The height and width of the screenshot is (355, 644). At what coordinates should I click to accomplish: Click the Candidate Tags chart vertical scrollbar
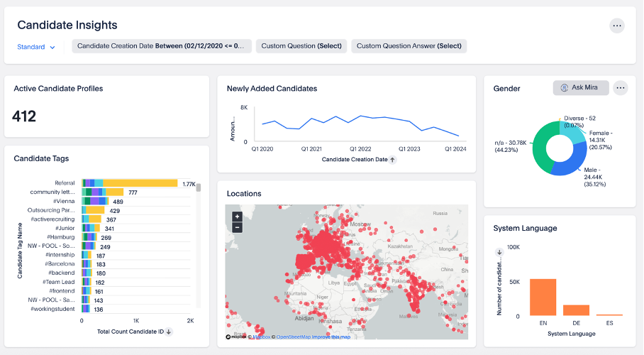point(199,189)
